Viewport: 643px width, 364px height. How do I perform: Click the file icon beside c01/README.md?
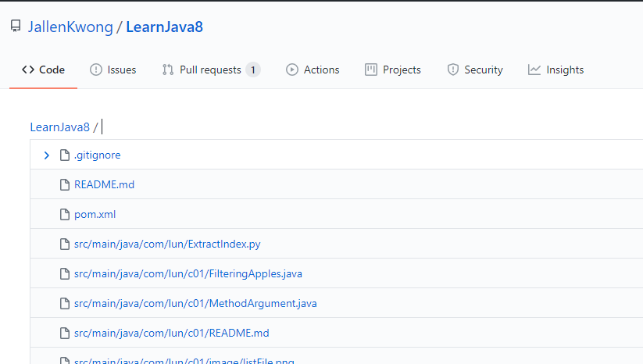(x=65, y=333)
